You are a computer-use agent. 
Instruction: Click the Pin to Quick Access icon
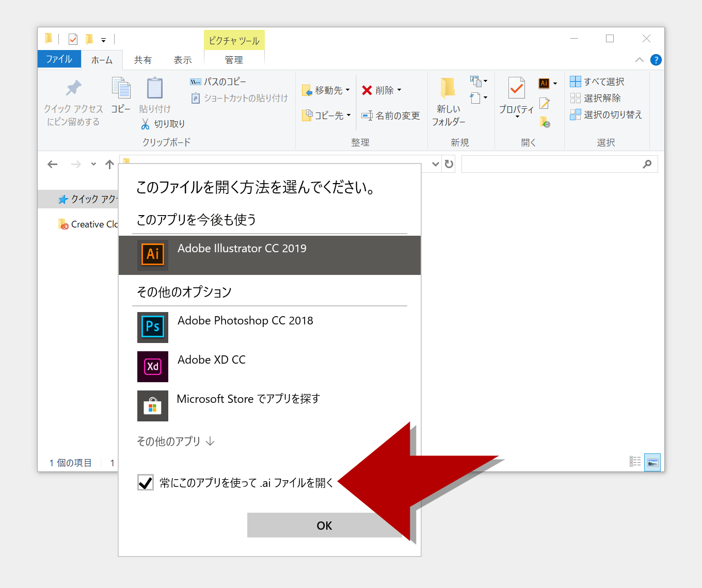coord(73,88)
